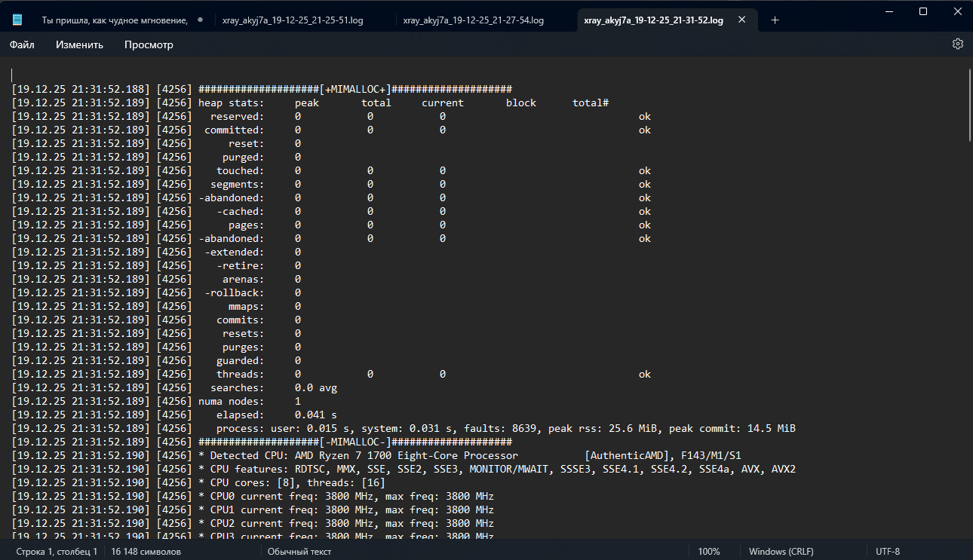The image size is (973, 560).
Task: Switch to the xray 21-27-54.log tab
Action: tap(474, 20)
